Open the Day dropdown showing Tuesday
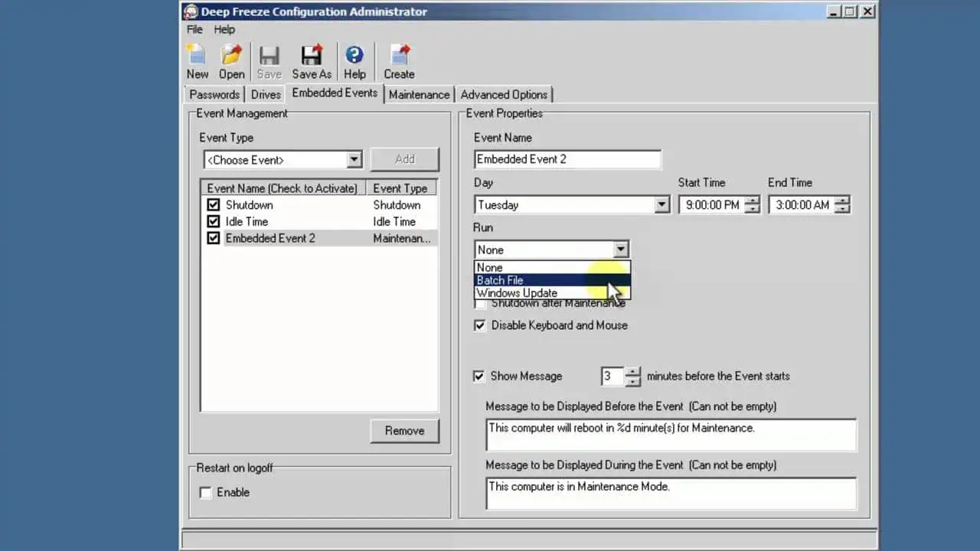 (x=662, y=205)
